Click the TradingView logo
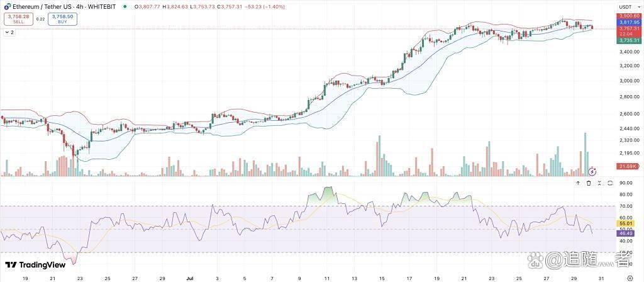Viewport: 644px width, 282px height. (x=35, y=265)
